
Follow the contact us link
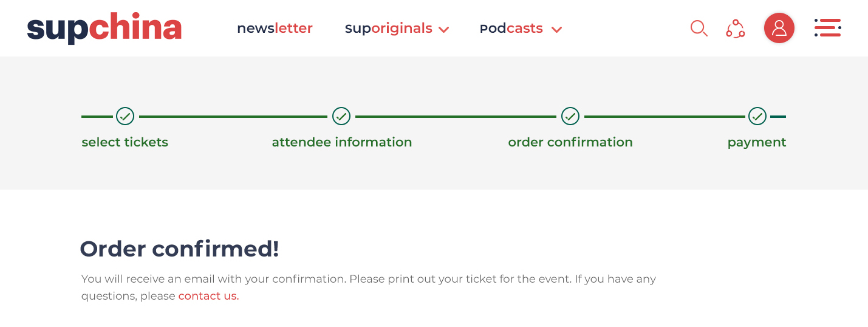pos(208,297)
